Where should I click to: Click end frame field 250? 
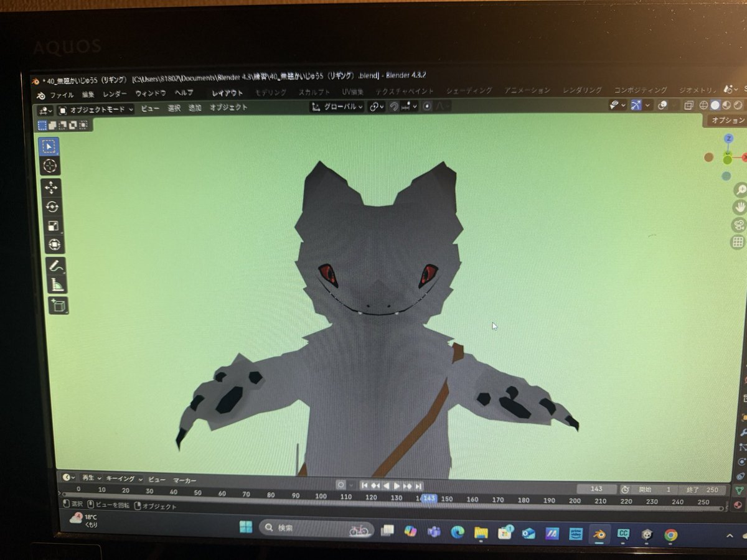(x=702, y=490)
